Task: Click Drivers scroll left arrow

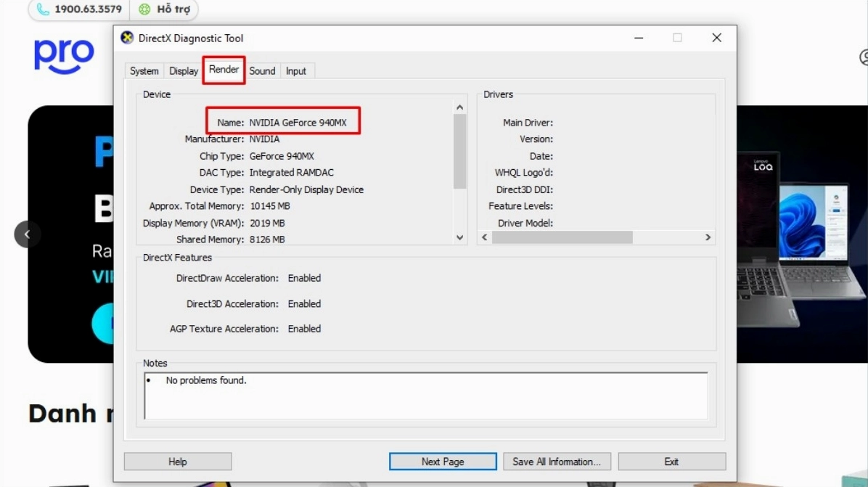Action: (484, 237)
